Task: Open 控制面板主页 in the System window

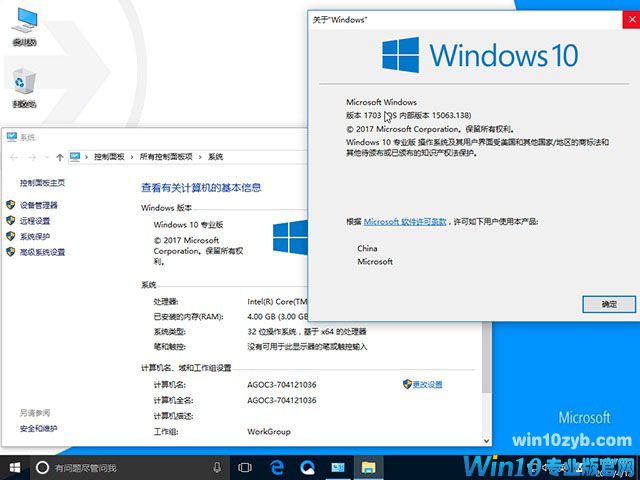Action: [42, 183]
